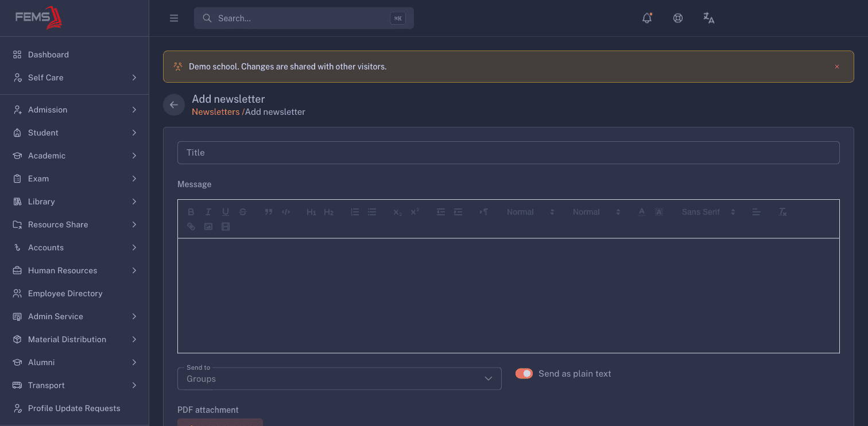Insert an image into message
The width and height of the screenshot is (868, 426).
pyautogui.click(x=208, y=227)
